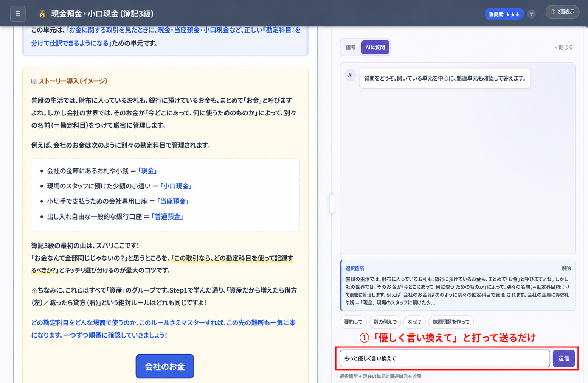588x383 pixels.
Task: Click the blue closing paragraph どの勘定科目をどんな場面で
Action: pyautogui.click(x=163, y=329)
